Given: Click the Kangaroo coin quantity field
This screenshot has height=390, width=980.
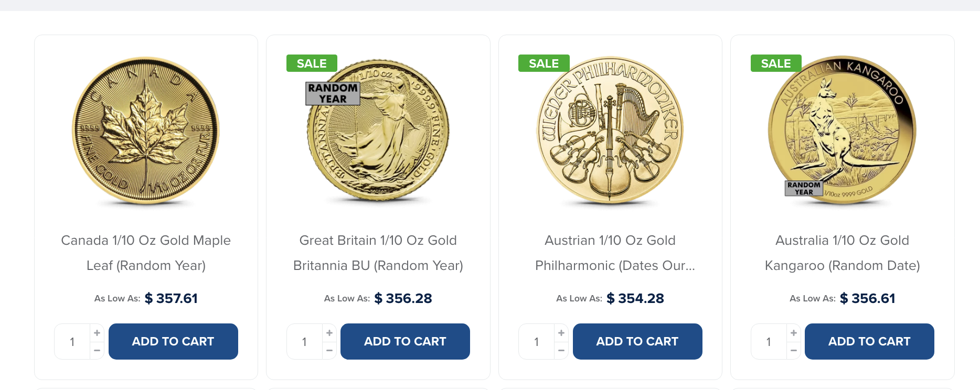Looking at the screenshot, I should coord(769,342).
